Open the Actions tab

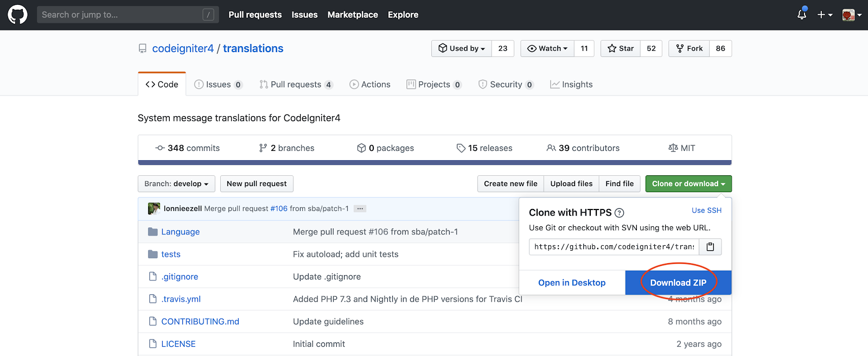point(370,84)
